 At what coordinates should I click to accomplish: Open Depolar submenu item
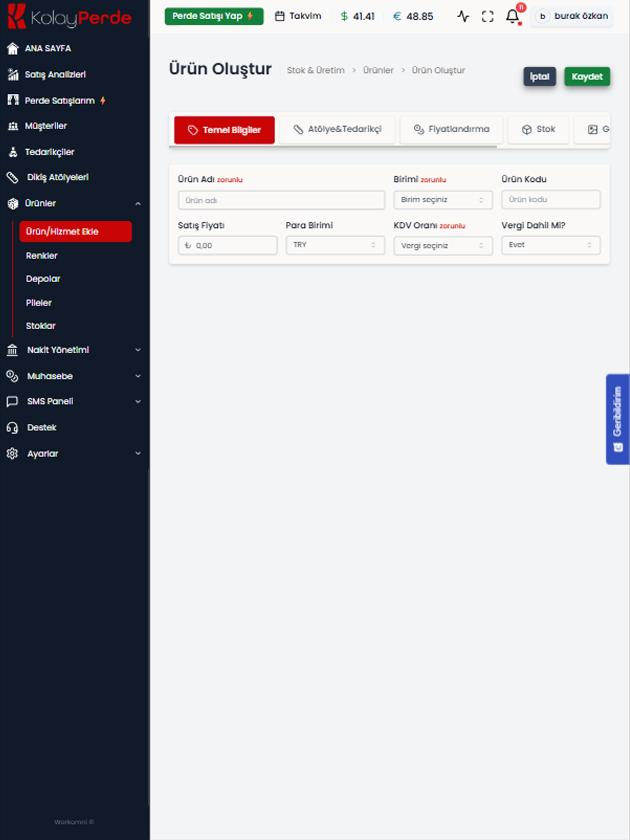coord(43,279)
